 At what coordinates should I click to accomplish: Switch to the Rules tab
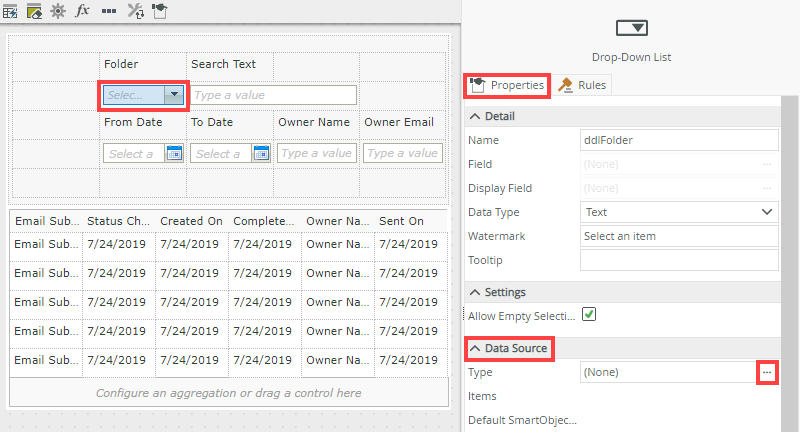(x=582, y=85)
